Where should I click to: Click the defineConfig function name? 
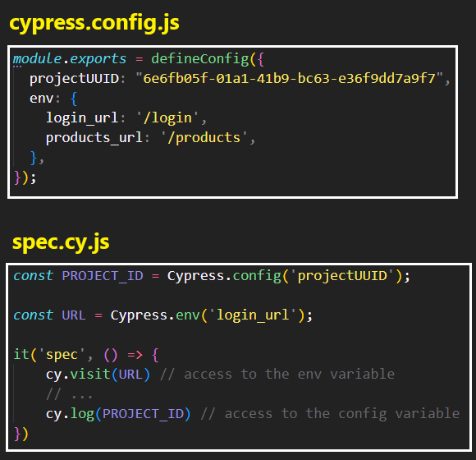click(x=200, y=59)
